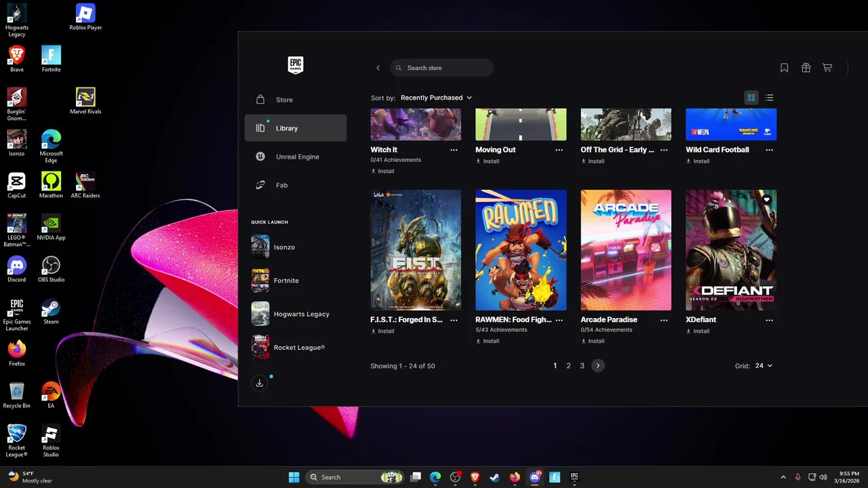Open the gift redeem icon

[x=806, y=68]
